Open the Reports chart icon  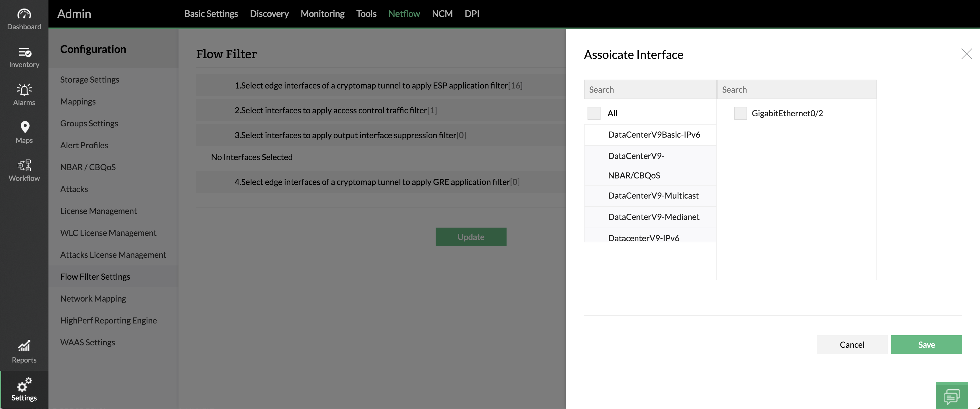pos(24,346)
